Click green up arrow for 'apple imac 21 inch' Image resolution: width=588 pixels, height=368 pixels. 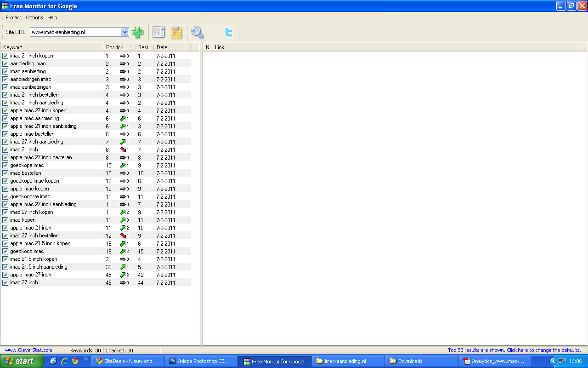point(123,228)
